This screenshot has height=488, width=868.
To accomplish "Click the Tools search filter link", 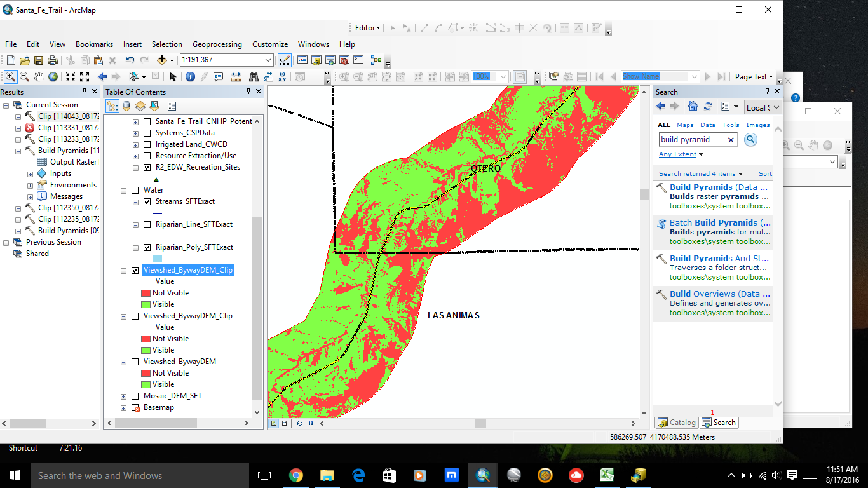I will pyautogui.click(x=730, y=125).
